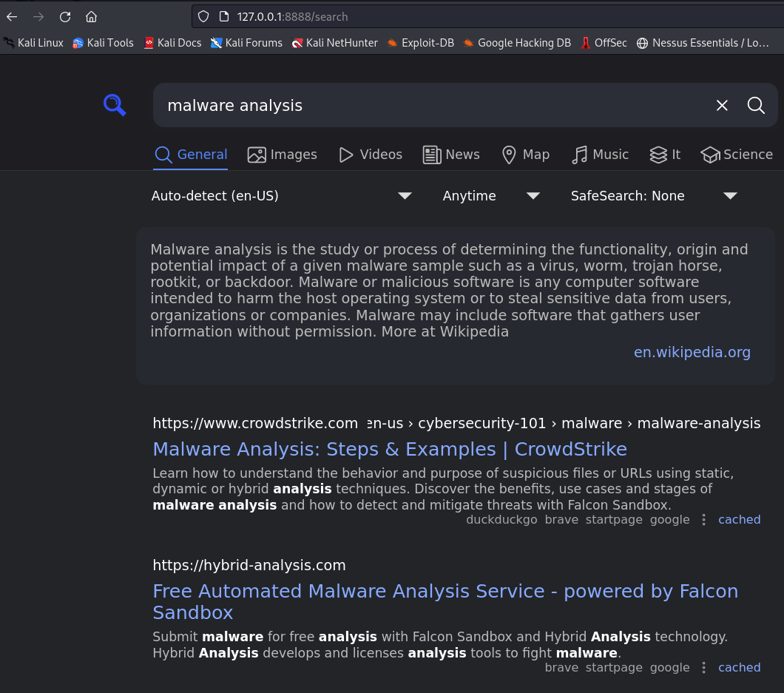Reload the page in browser toolbar

click(65, 16)
